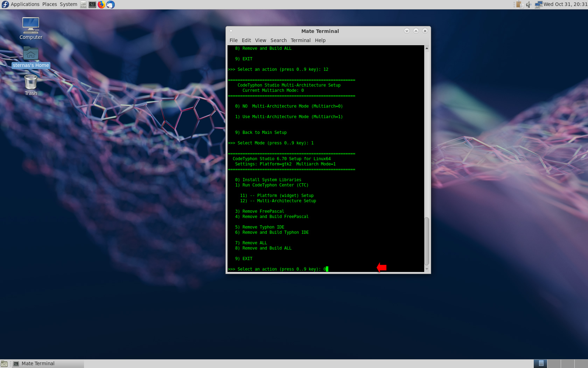Launch the file manager from the top panel

click(83, 5)
